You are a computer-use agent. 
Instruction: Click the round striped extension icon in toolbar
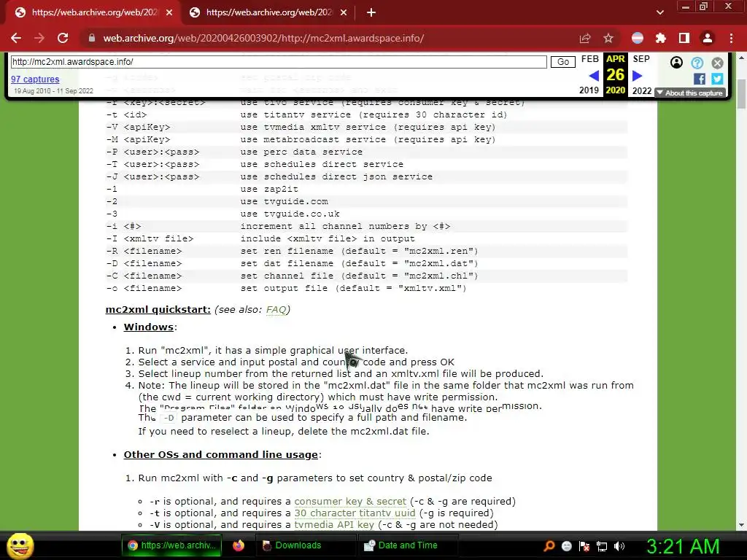click(638, 38)
